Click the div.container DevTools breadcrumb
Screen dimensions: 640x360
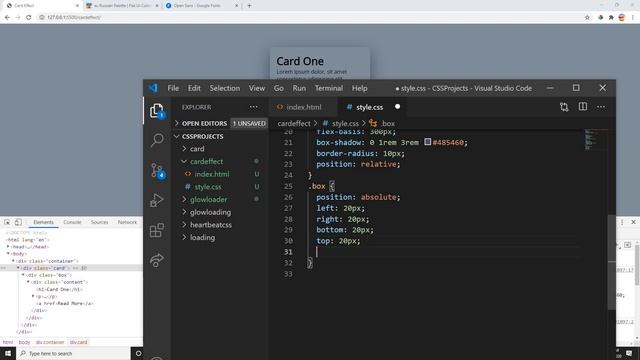(x=50, y=342)
